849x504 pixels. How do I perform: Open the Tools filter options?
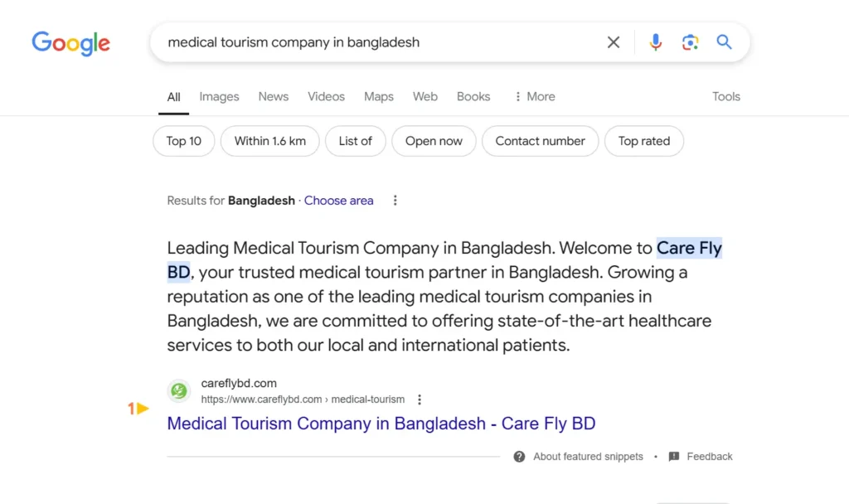pos(725,97)
